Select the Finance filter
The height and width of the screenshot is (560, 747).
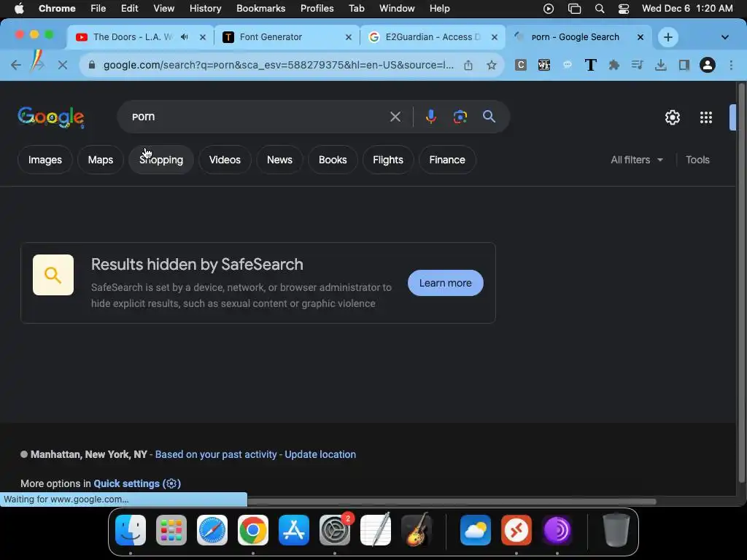coord(447,160)
